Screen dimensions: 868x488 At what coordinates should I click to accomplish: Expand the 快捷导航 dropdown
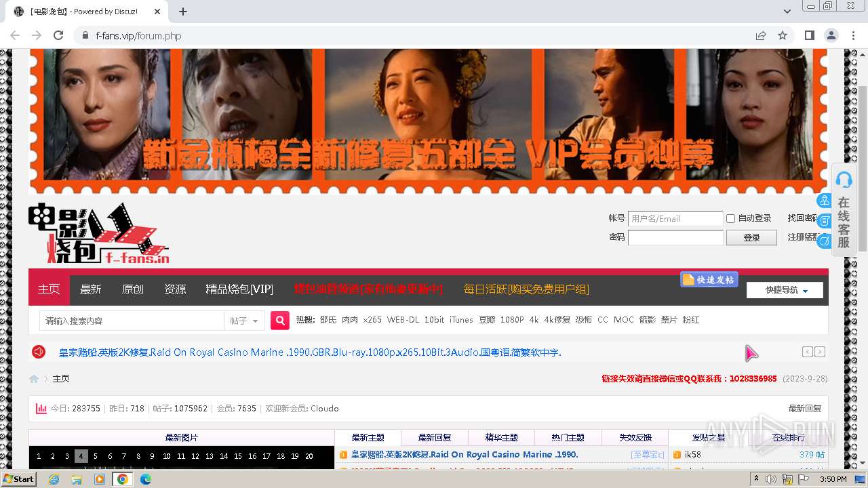(785, 290)
